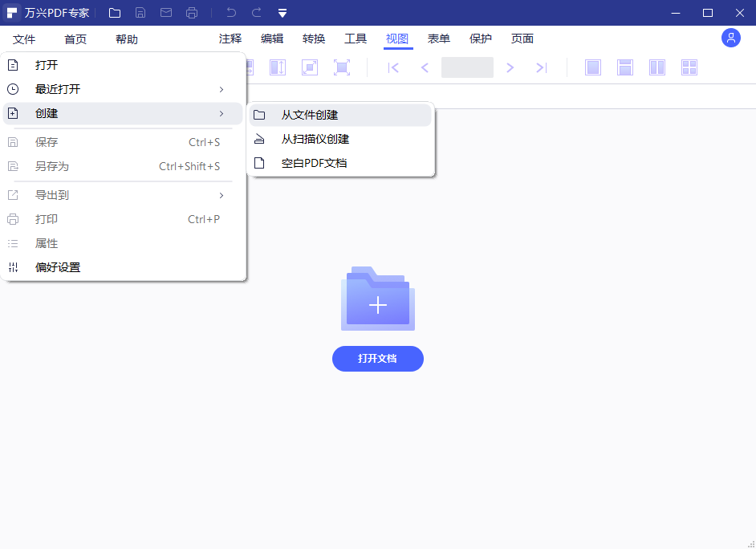Enable single page view layout
The image size is (756, 549).
click(x=593, y=67)
